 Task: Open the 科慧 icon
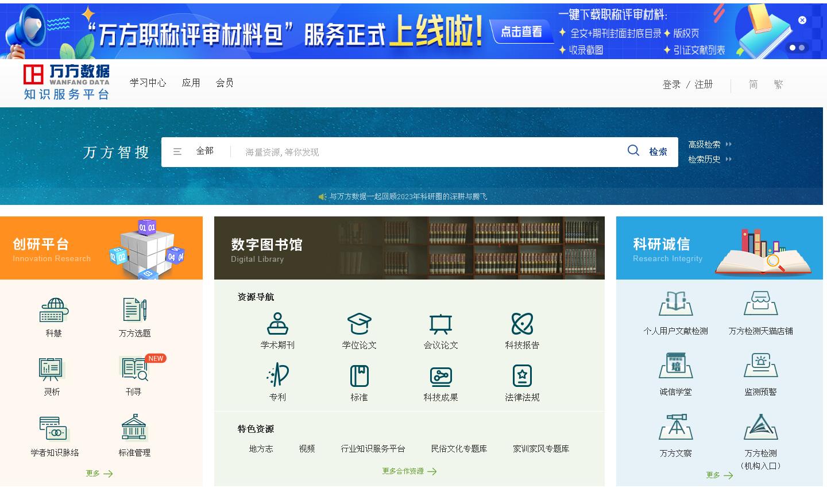pyautogui.click(x=53, y=311)
